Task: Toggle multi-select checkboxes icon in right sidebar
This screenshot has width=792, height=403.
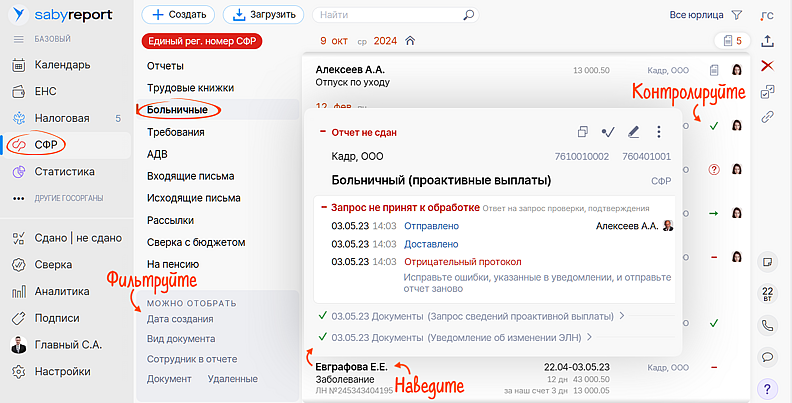Action: click(767, 92)
